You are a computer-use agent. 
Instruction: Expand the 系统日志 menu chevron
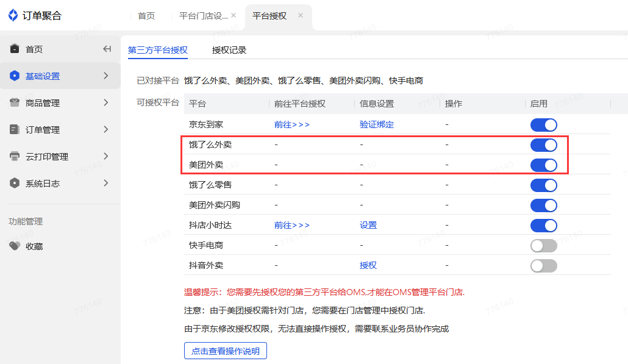tap(105, 183)
